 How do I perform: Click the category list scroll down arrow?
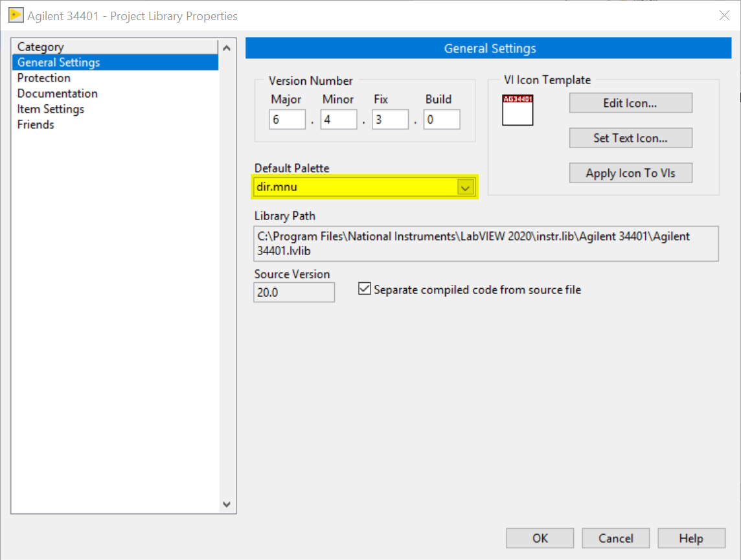[227, 504]
